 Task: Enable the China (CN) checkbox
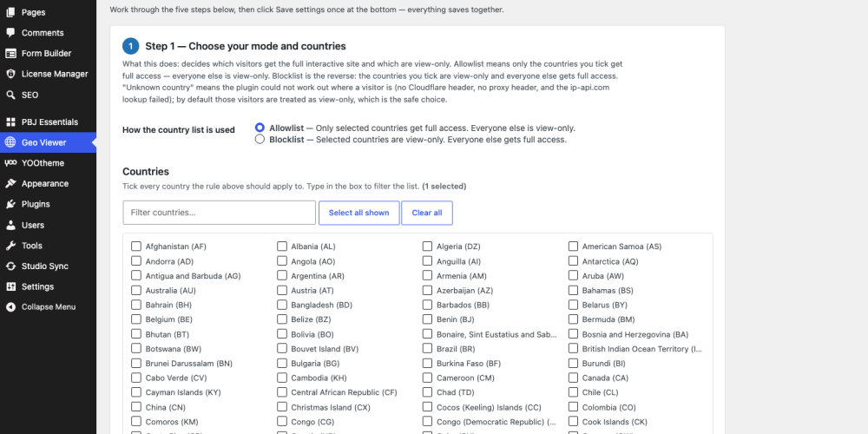click(136, 407)
